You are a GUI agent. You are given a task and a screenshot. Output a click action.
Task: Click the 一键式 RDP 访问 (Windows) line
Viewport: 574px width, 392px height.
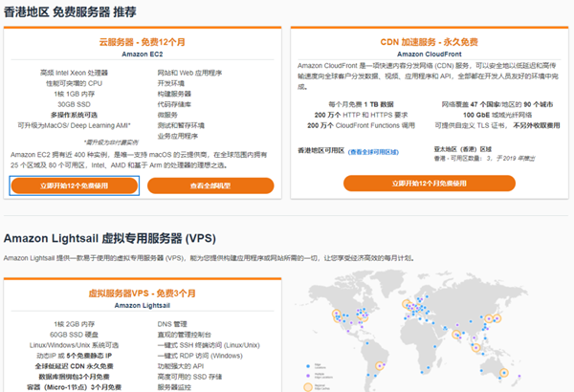coord(200,356)
